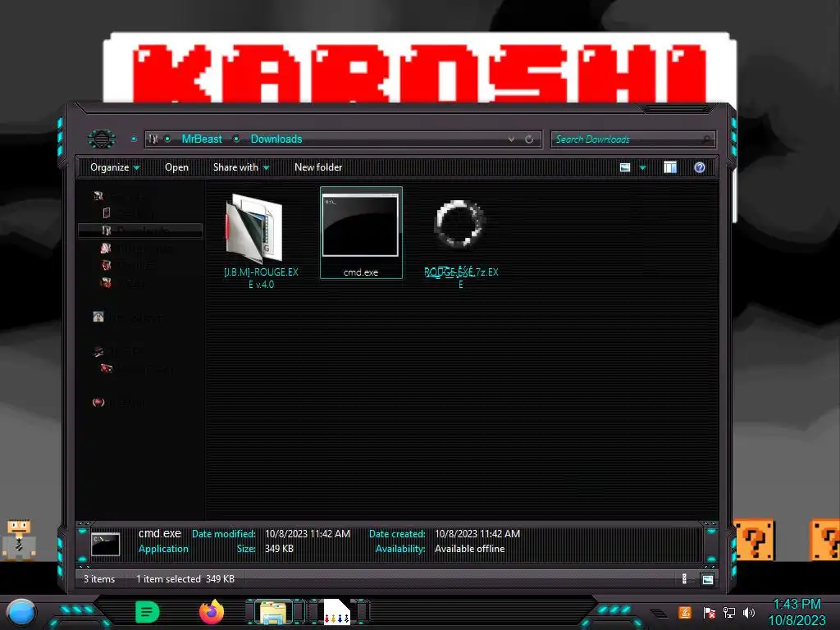The width and height of the screenshot is (840, 630).
Task: Click the 1:43 PM taskbar clock
Action: [x=797, y=605]
